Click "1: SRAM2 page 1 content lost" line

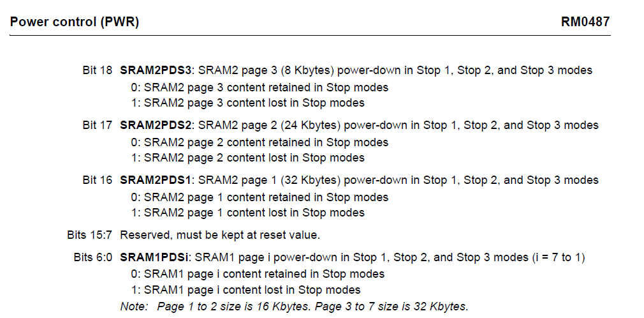[247, 213]
